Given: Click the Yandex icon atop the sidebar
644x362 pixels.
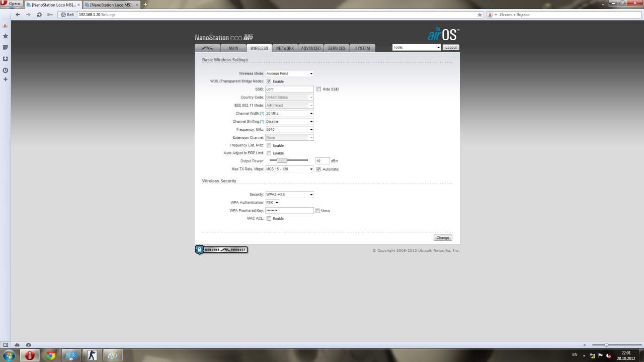Looking at the screenshot, I should [x=6, y=25].
